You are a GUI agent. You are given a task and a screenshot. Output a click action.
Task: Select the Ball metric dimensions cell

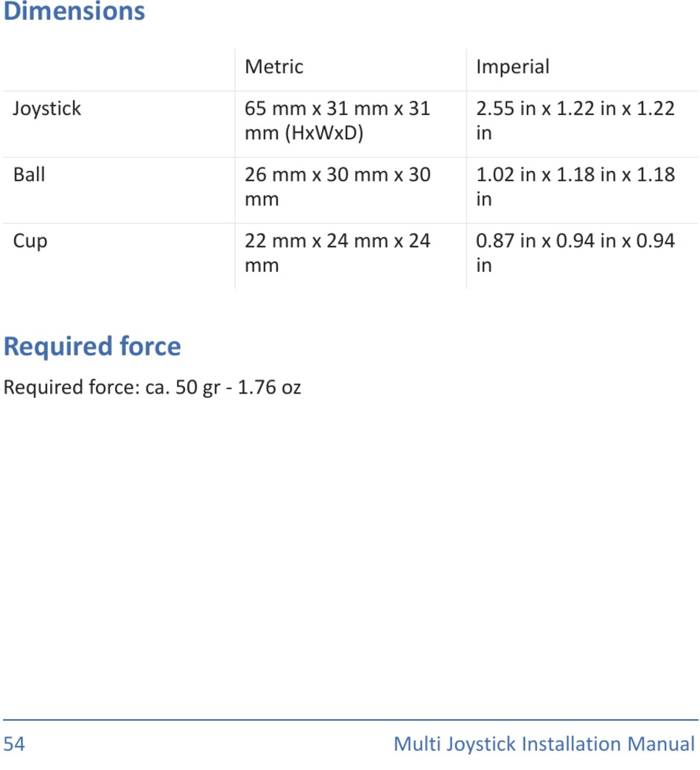pos(337,187)
